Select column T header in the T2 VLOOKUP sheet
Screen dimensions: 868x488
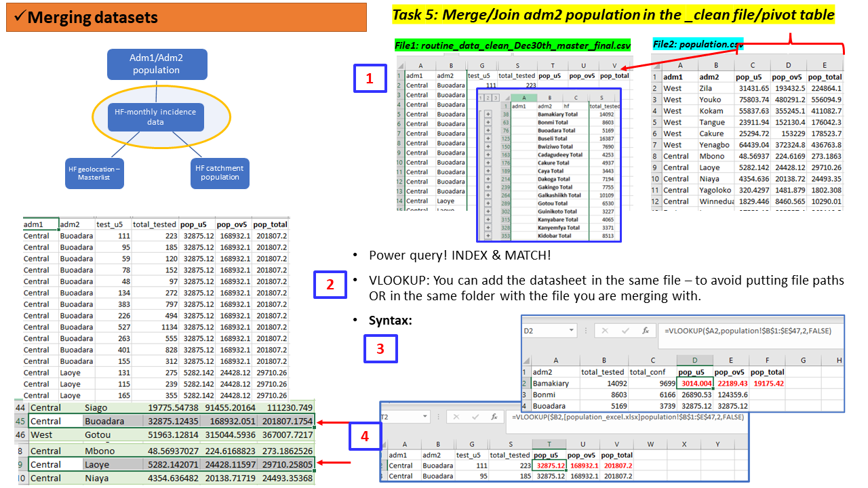pos(549,445)
